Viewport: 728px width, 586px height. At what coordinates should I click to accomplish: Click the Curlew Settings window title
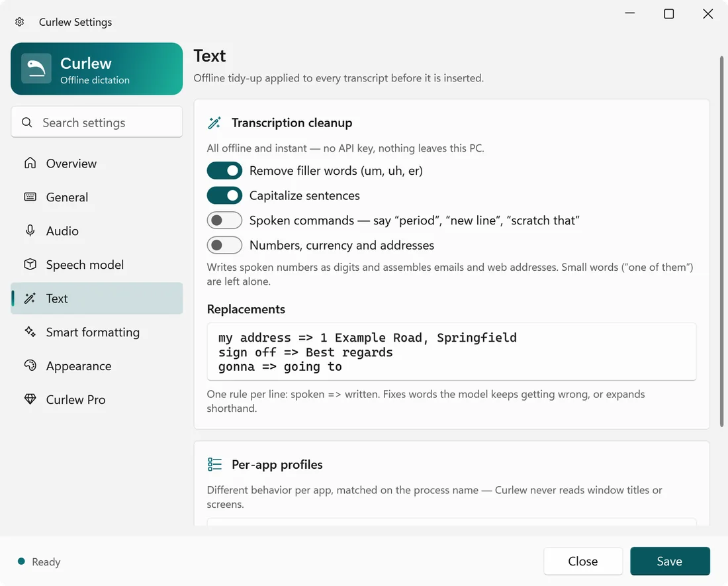click(x=75, y=22)
